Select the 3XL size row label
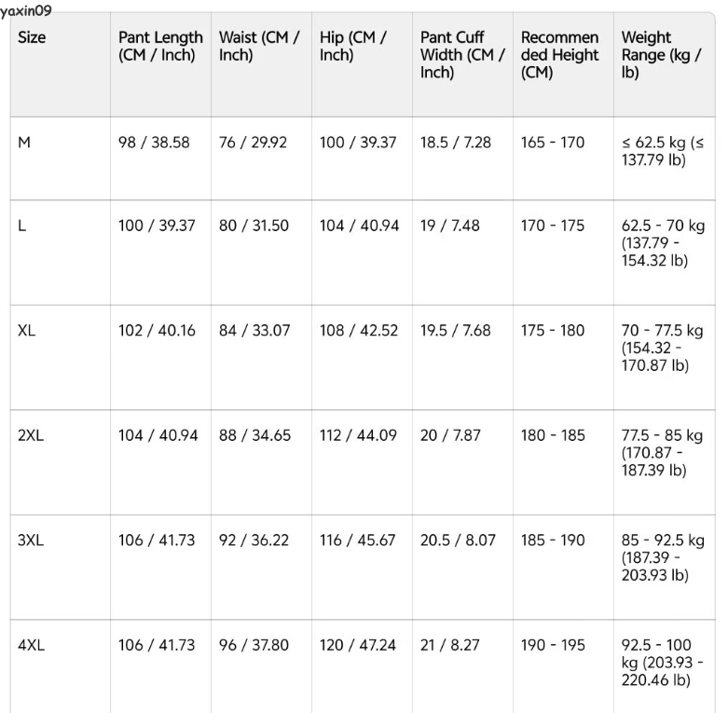This screenshot has width=728, height=713. point(31,541)
